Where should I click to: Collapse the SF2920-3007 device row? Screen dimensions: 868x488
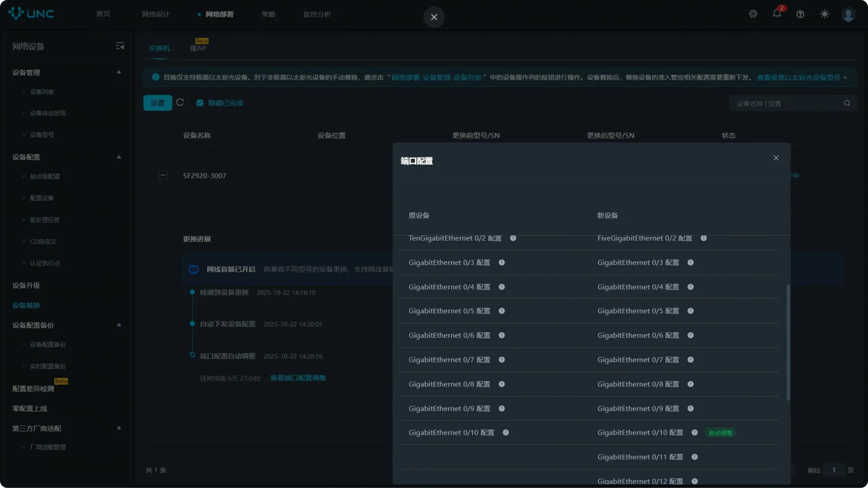163,175
